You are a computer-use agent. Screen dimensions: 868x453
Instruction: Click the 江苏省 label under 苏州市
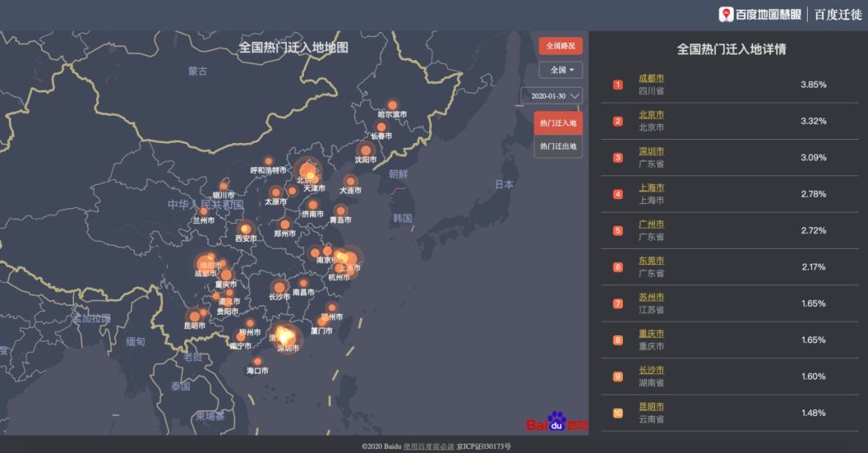[651, 310]
